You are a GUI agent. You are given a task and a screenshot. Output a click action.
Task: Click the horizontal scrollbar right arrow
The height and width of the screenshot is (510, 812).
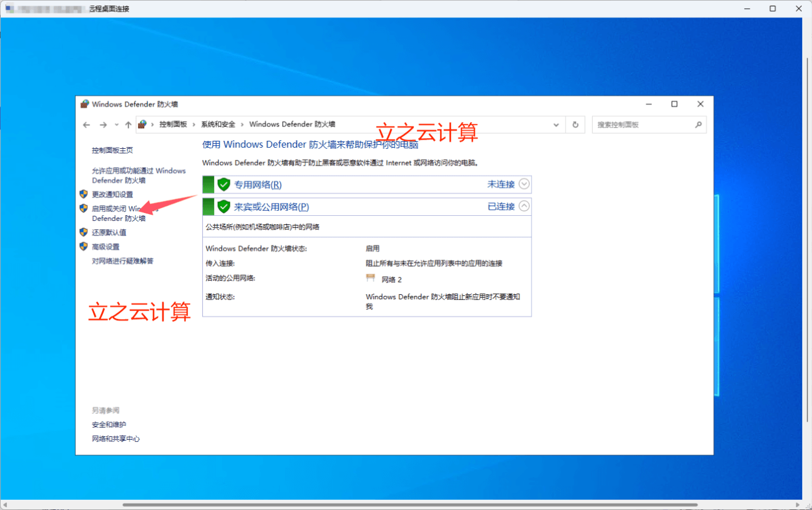798,505
